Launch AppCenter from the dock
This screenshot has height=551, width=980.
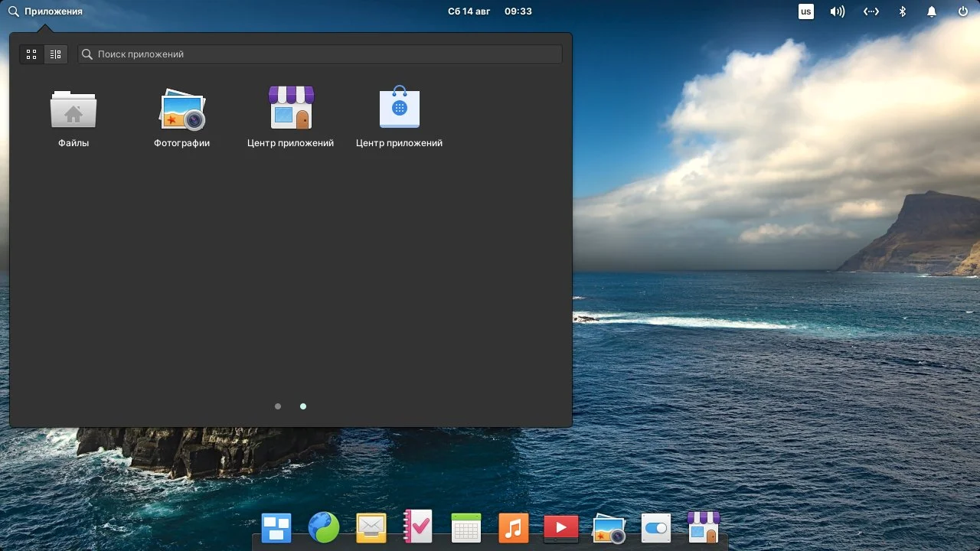pyautogui.click(x=703, y=527)
